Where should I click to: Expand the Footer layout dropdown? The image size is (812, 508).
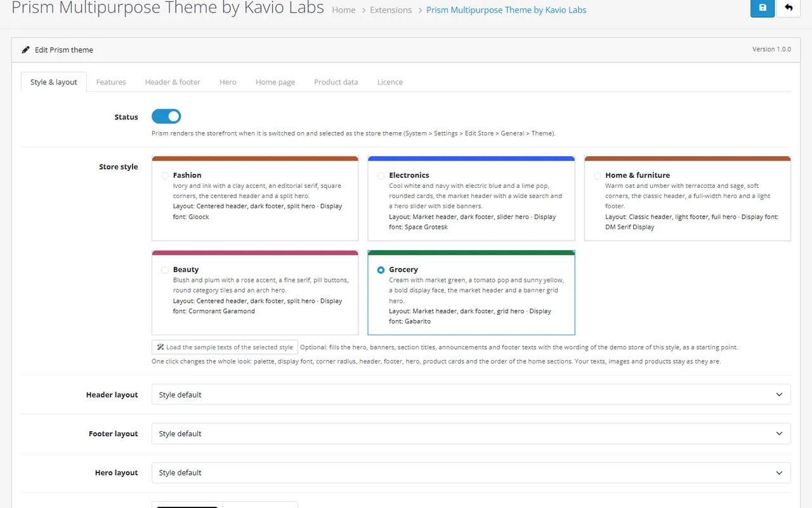pyautogui.click(x=471, y=434)
